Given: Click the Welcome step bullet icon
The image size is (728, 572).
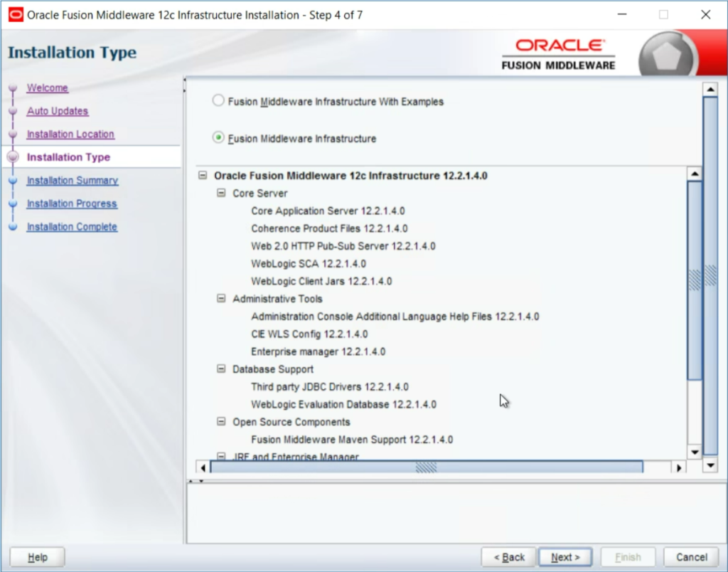Looking at the screenshot, I should [x=13, y=88].
